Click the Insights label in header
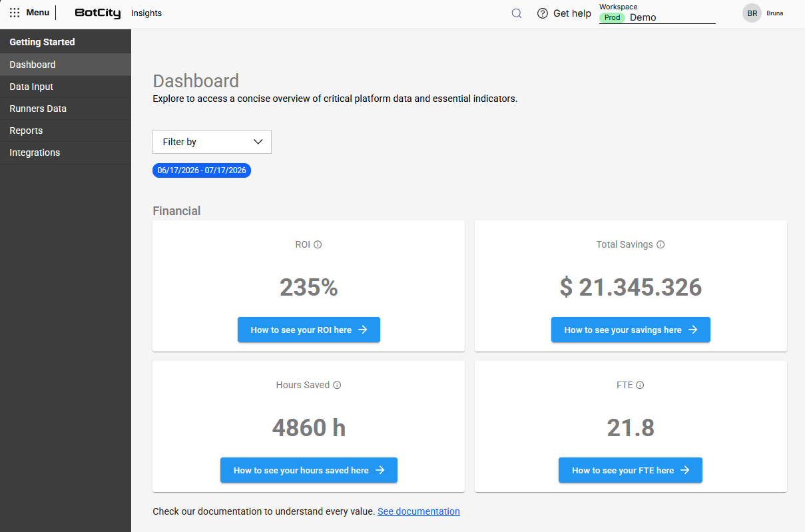 click(146, 13)
